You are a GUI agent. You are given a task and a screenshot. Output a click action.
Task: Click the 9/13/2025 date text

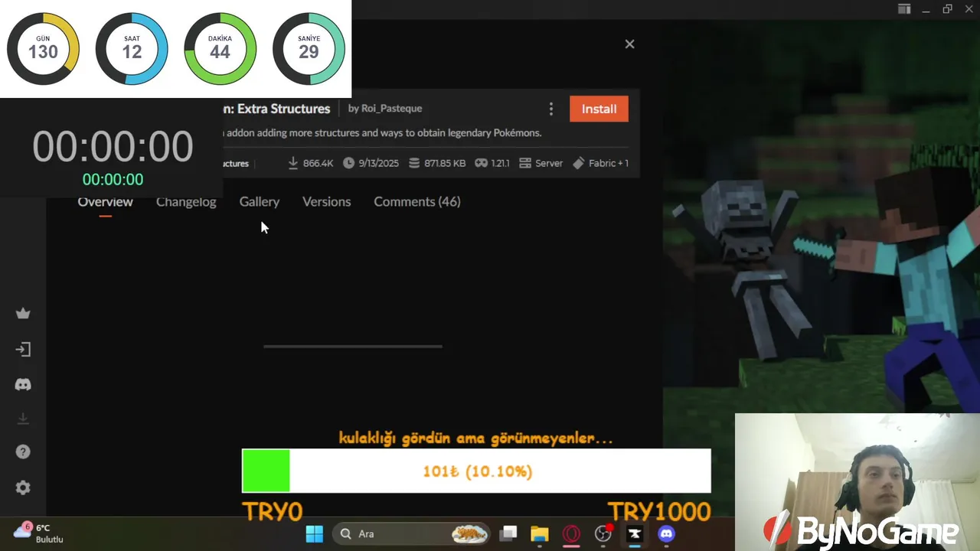coord(378,163)
